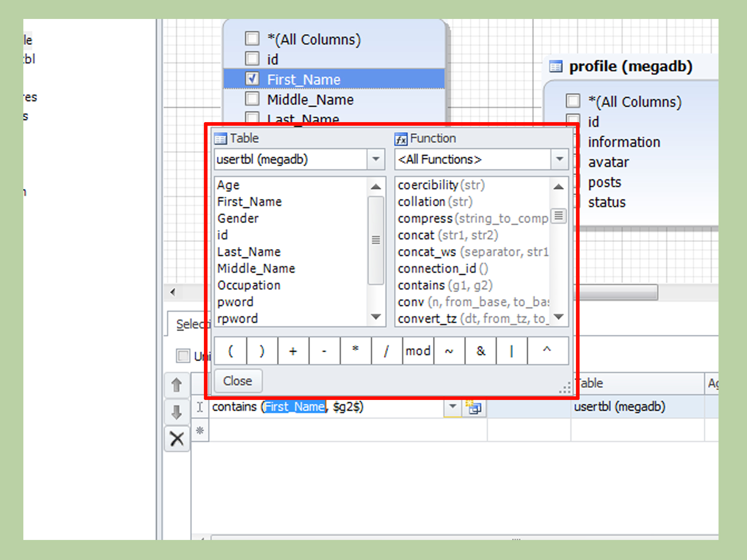Viewport: 747px width, 560px height.
Task: Move row down with down arrow button
Action: pyautogui.click(x=177, y=412)
